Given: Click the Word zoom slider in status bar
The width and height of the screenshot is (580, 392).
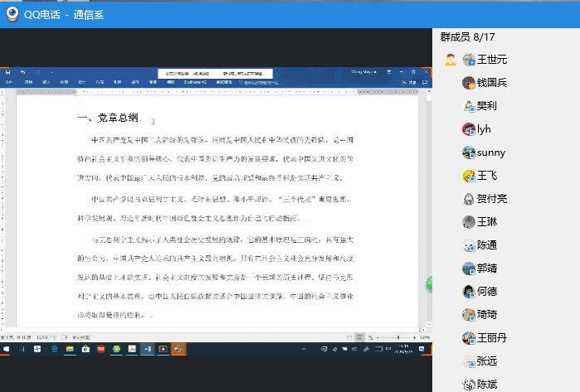Looking at the screenshot, I should [x=390, y=338].
